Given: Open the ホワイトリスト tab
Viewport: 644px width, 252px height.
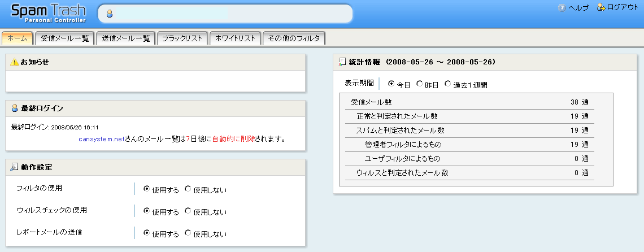Looking at the screenshot, I should coord(235,38).
